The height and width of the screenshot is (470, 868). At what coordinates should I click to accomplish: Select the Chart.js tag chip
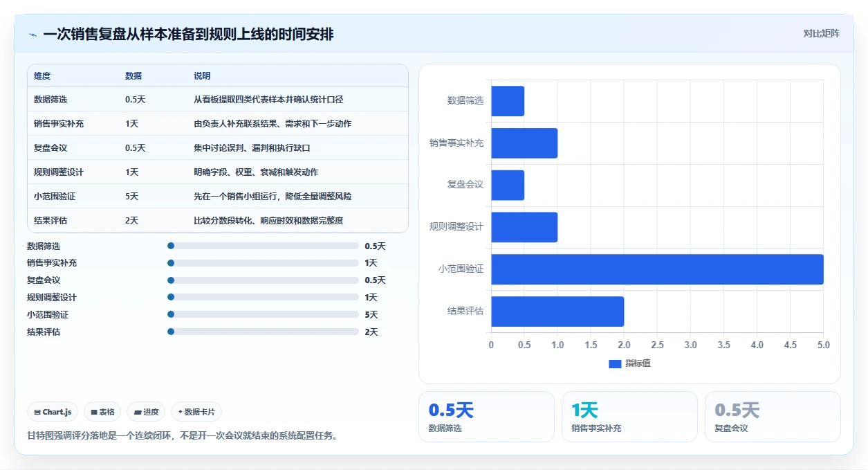coord(53,412)
